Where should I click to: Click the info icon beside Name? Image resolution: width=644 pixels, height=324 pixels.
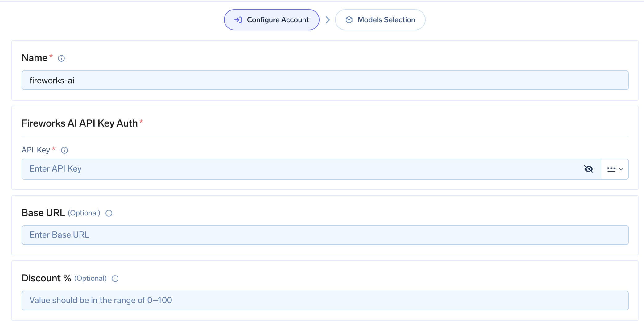click(x=61, y=58)
